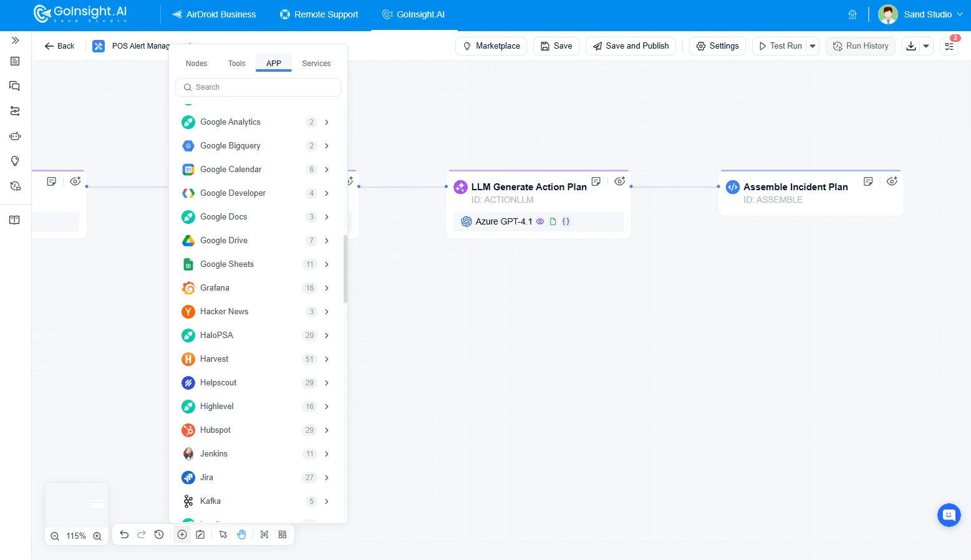Open Remote Support in top navigation

[x=319, y=14]
